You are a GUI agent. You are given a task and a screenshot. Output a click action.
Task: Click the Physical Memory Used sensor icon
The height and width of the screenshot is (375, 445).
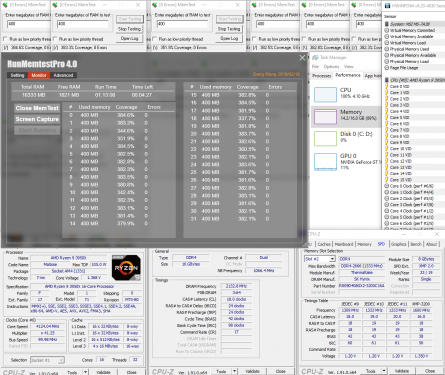387,49
